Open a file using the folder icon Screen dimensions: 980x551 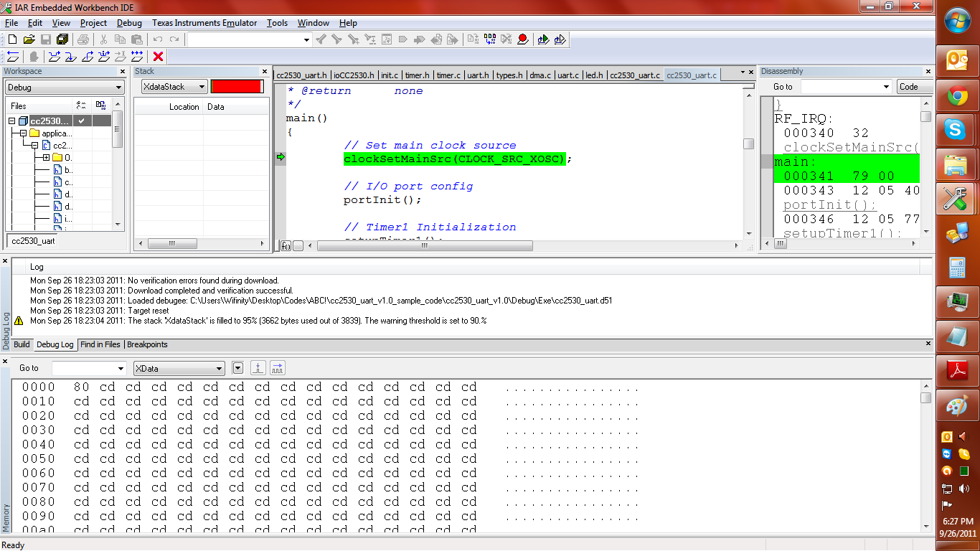29,39
